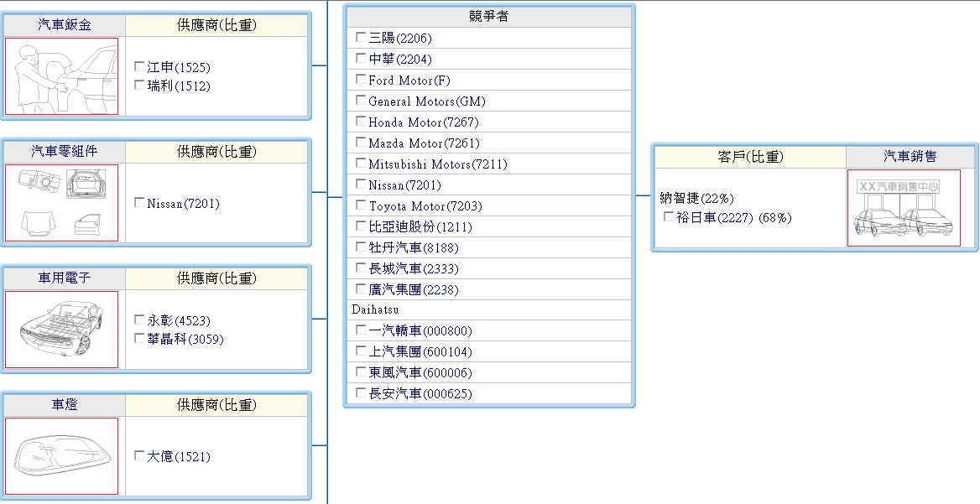Viewport: 980px width, 504px height.
Task: Click the 車燈 category heading
Action: [x=65, y=405]
